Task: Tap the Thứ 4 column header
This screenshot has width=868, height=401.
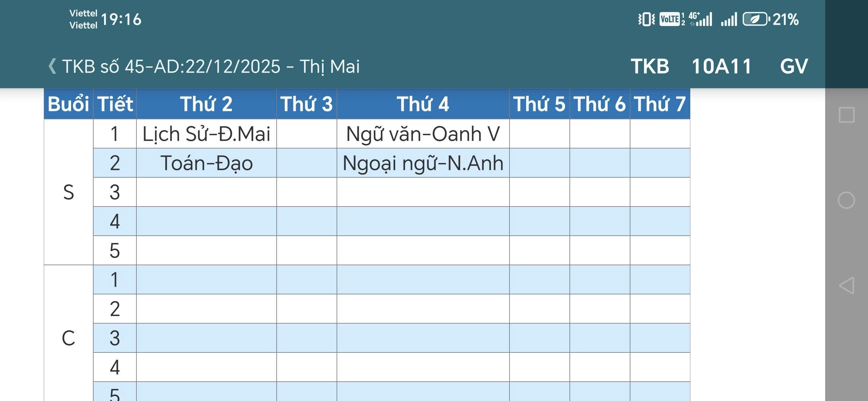Action: pos(423,104)
